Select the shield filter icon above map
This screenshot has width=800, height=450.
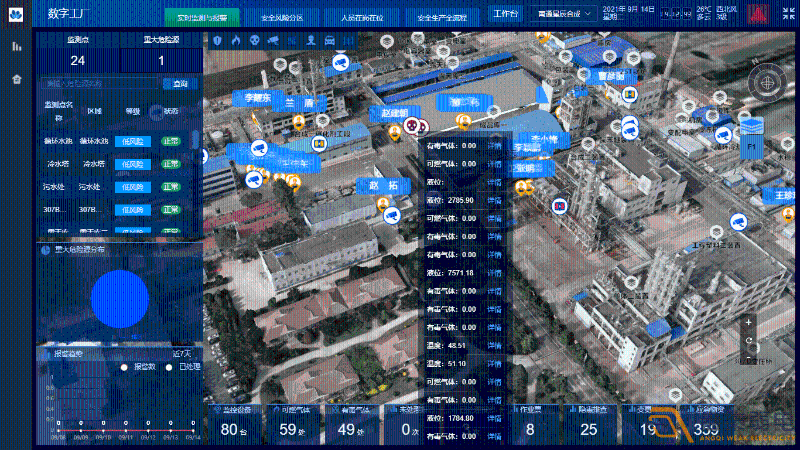(x=218, y=40)
